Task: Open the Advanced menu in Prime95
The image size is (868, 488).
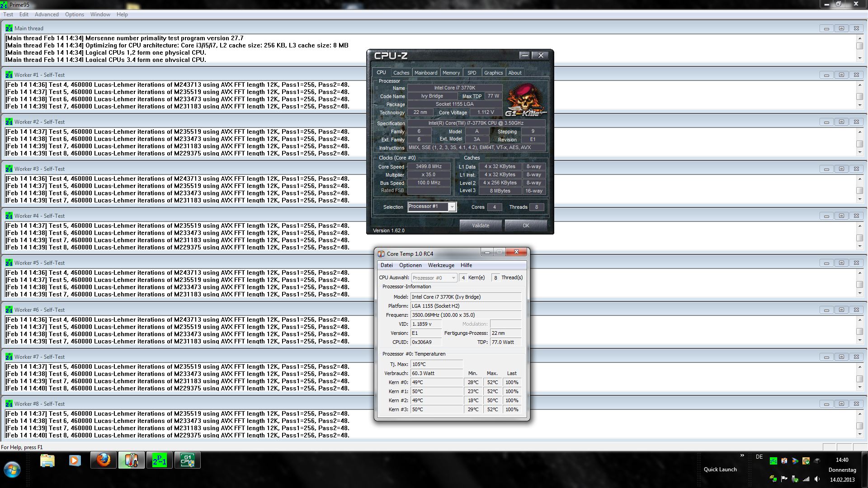Action: click(x=47, y=14)
